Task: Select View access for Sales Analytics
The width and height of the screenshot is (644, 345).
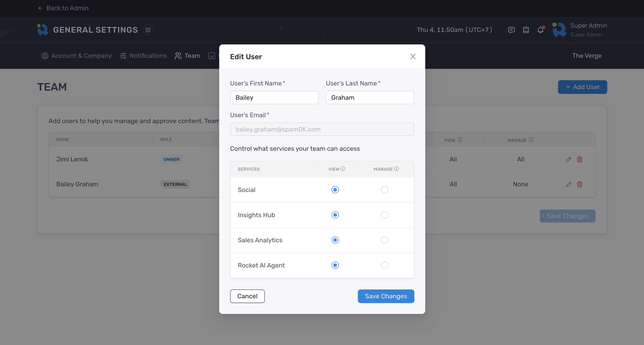Action: tap(335, 240)
